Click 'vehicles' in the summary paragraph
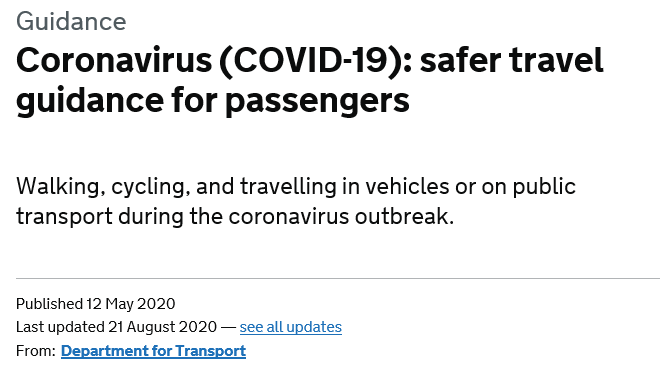The width and height of the screenshot is (660, 376). coord(407,186)
